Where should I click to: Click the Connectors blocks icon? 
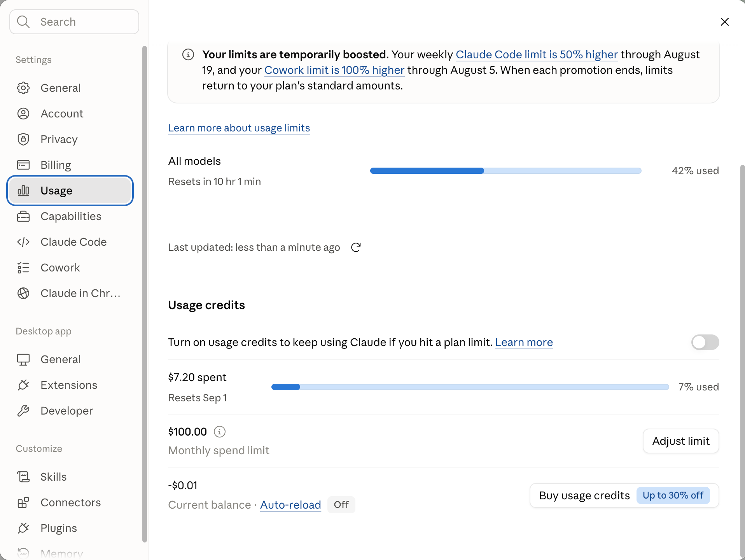[23, 502]
